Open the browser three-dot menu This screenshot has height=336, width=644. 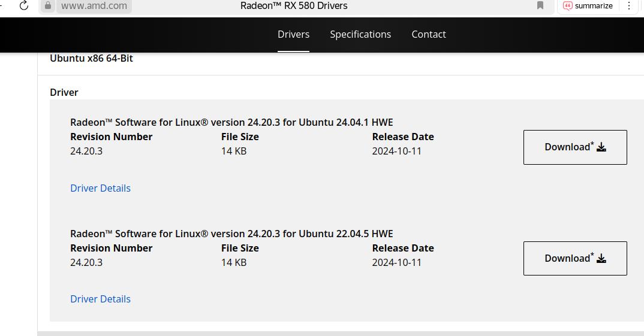tap(629, 6)
